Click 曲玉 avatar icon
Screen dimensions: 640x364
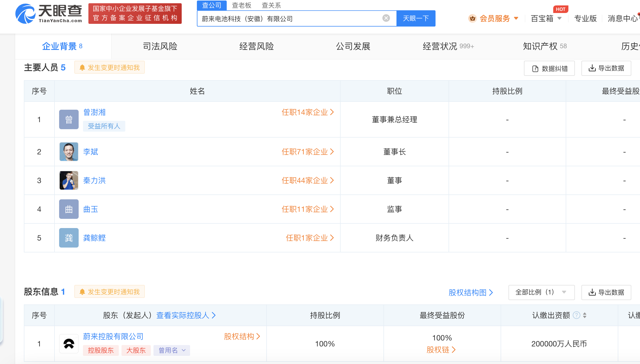pos(69,209)
